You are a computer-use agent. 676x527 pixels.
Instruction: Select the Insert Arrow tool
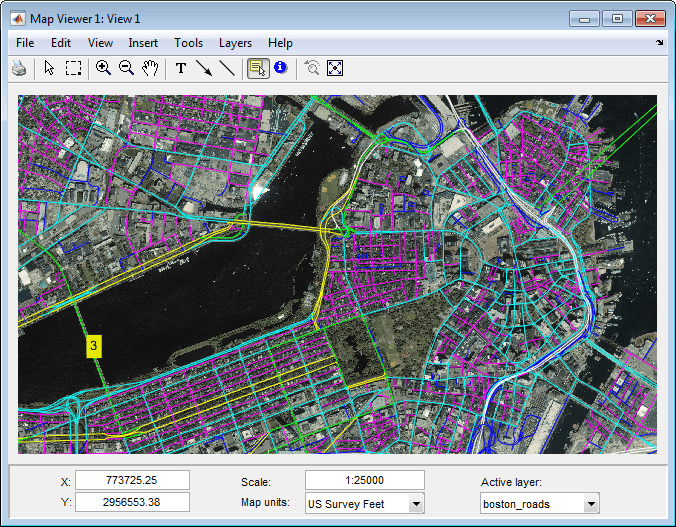[x=204, y=68]
